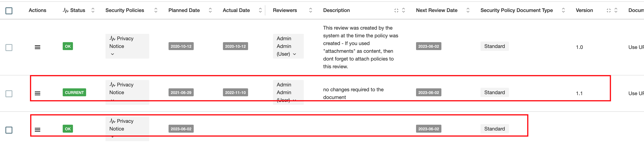The image size is (644, 145).
Task: Click the Standard tag in last row
Action: [x=494, y=129]
